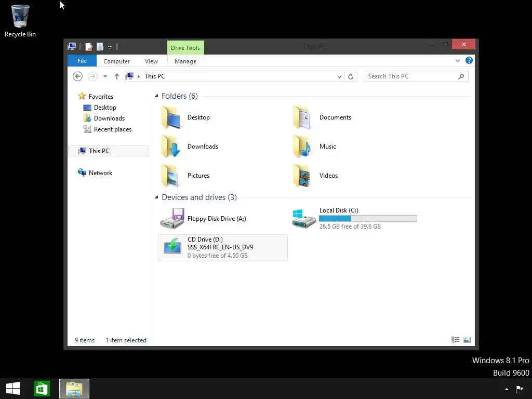Expand the ribbon with the chevron

(x=457, y=61)
